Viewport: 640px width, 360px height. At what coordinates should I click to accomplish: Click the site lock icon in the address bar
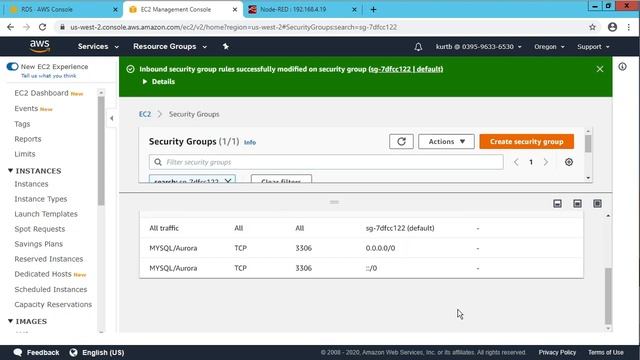(62, 27)
